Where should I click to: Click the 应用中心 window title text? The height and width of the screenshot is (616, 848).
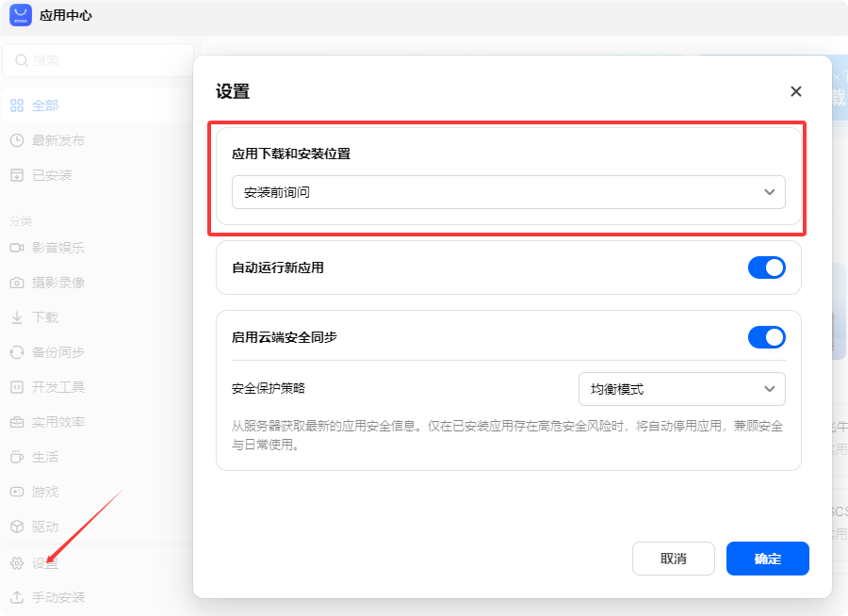click(x=65, y=15)
